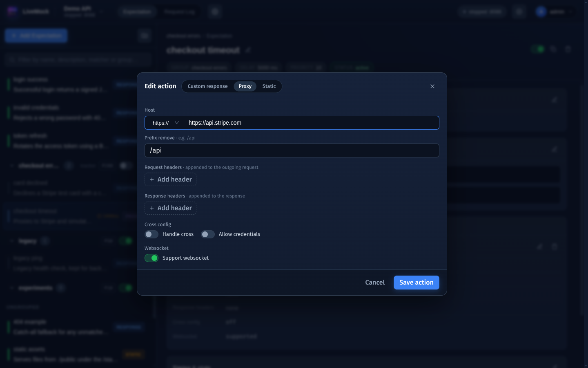Switch to the Static action tab
This screenshot has width=588, height=368.
269,86
